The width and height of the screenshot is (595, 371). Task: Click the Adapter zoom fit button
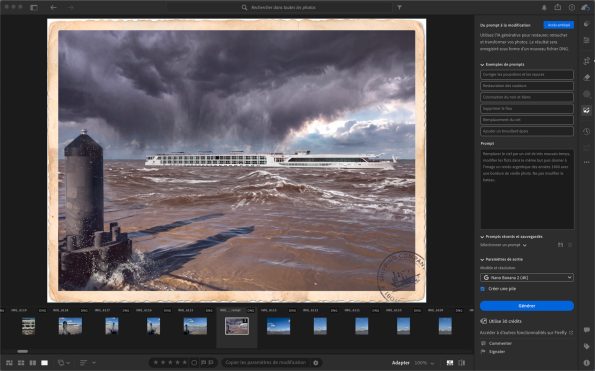[400, 363]
